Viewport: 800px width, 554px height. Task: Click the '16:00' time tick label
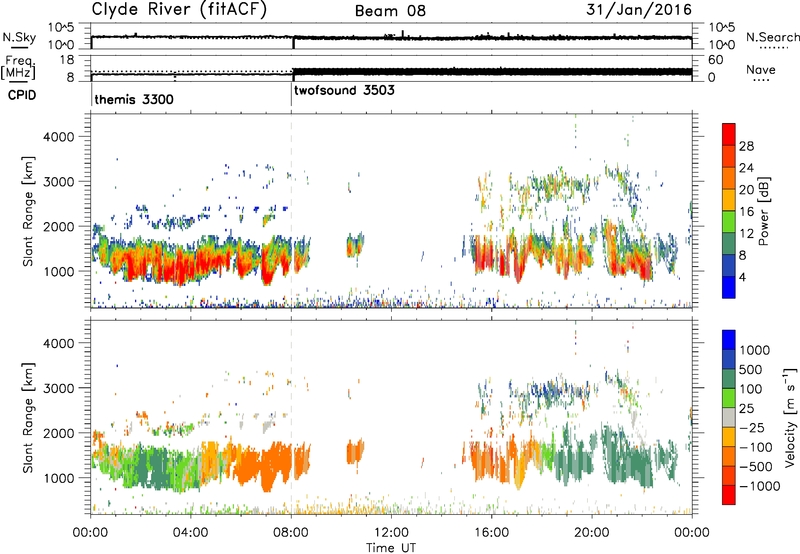click(491, 532)
